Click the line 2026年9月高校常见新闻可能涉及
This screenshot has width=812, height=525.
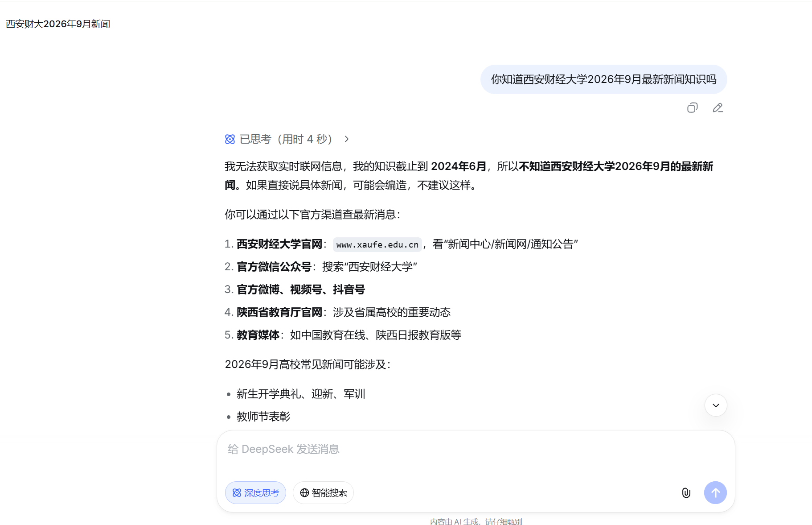308,364
